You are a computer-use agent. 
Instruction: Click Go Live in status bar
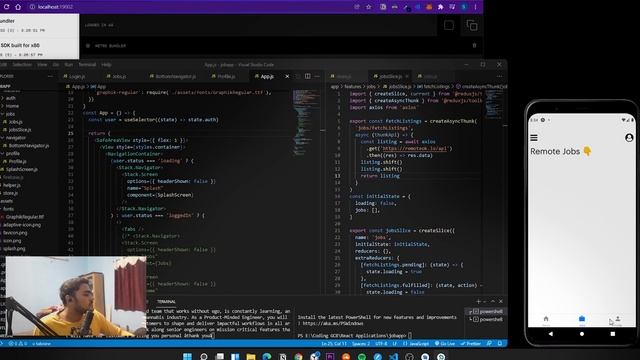(445, 344)
